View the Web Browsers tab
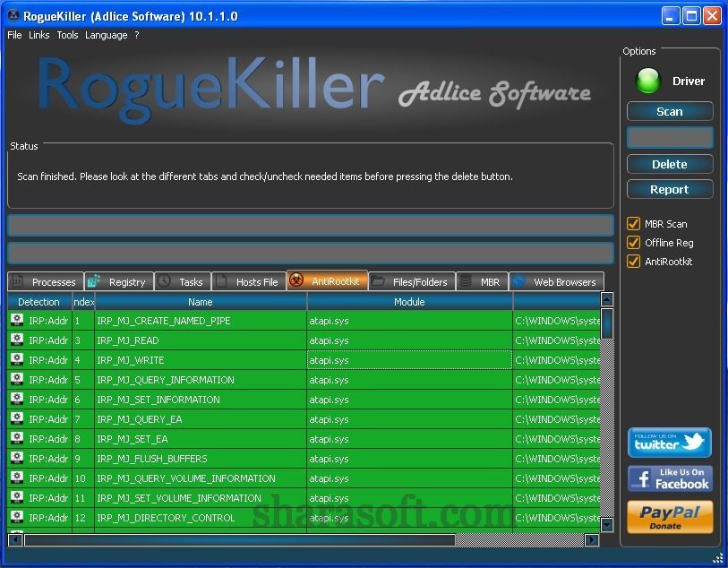 click(557, 282)
